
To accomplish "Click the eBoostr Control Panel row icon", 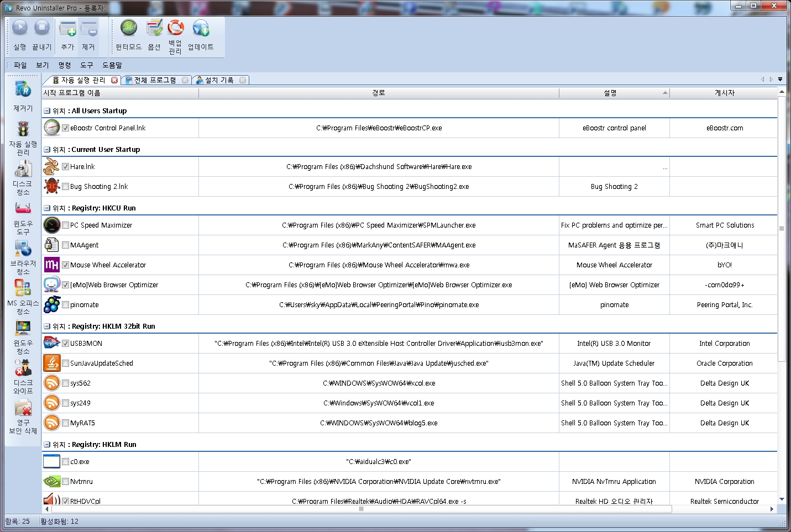I will (51, 128).
